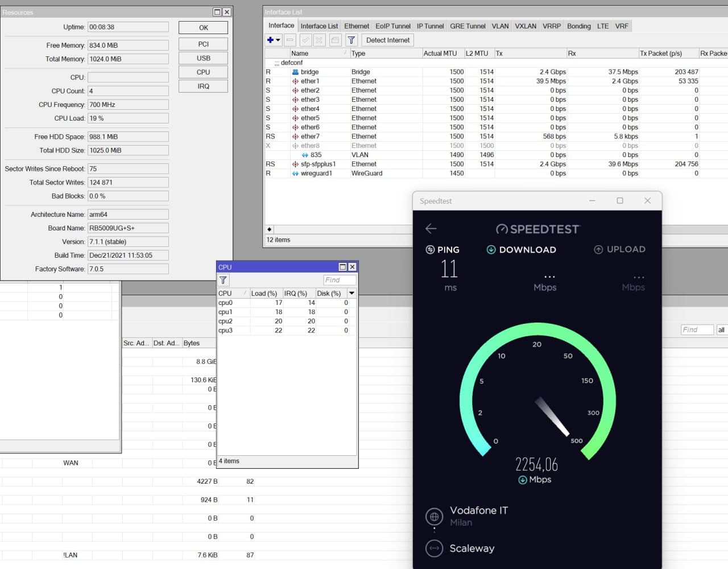The image size is (728, 569).
Task: Click the Speedtest back arrow
Action: point(431,229)
